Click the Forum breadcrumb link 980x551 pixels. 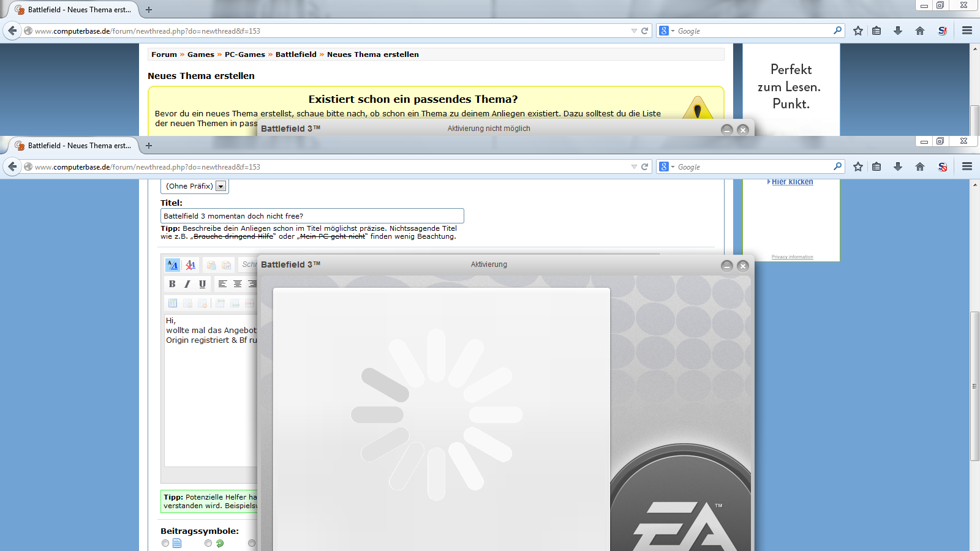click(x=164, y=54)
